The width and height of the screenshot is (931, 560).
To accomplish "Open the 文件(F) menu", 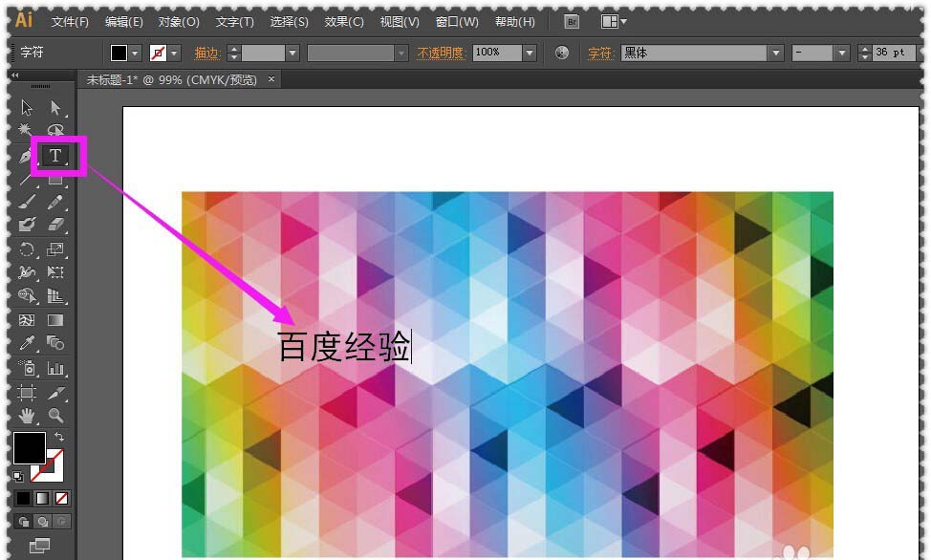I will (70, 22).
